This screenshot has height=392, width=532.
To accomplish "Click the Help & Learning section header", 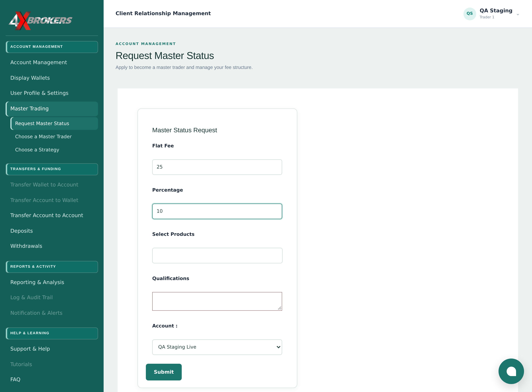I will 52,333.
